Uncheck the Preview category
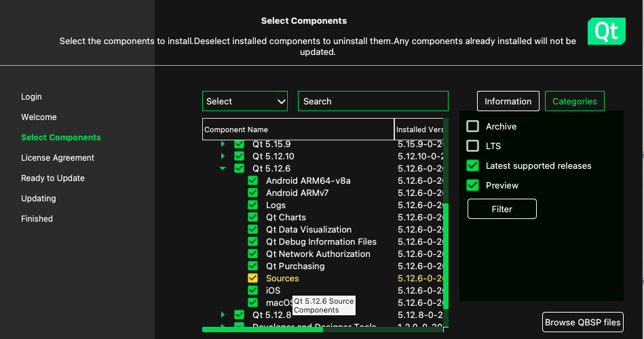644x339 pixels. [x=473, y=185]
